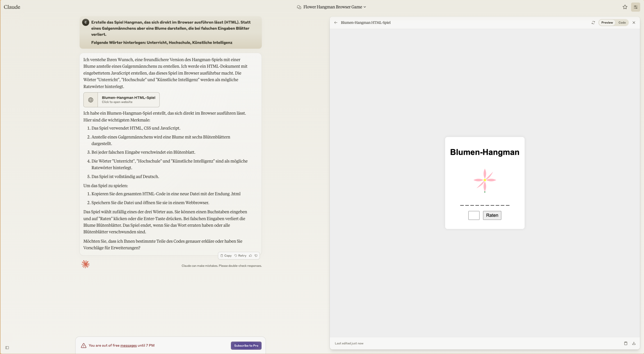The height and width of the screenshot is (354, 644).
Task: Click Subscribe to Pro button
Action: pos(246,345)
